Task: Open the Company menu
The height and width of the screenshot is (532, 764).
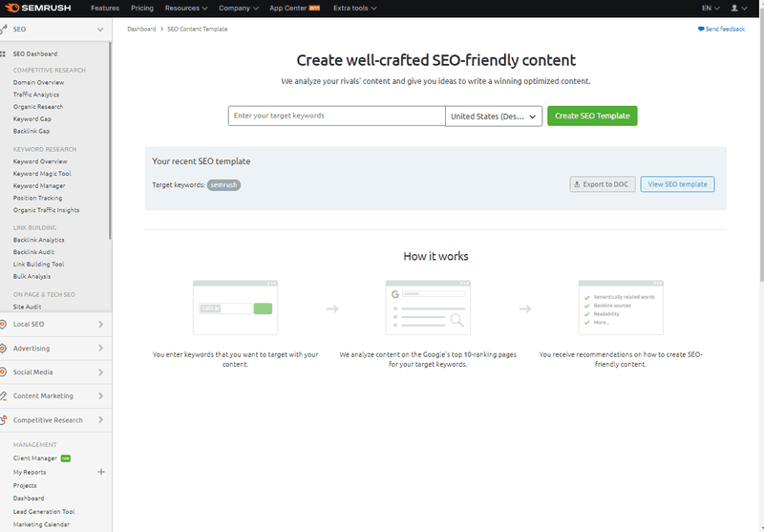Action: 238,8
